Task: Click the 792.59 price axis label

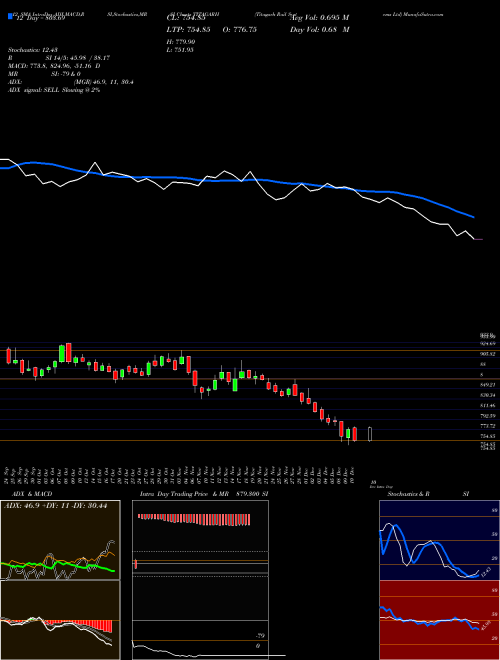Action: 488,416
